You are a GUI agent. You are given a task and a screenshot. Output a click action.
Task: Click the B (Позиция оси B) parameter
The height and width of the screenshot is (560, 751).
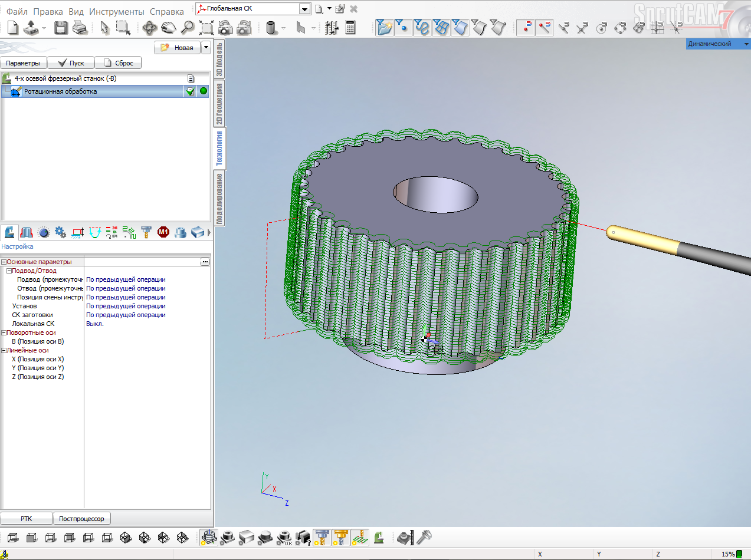click(38, 341)
